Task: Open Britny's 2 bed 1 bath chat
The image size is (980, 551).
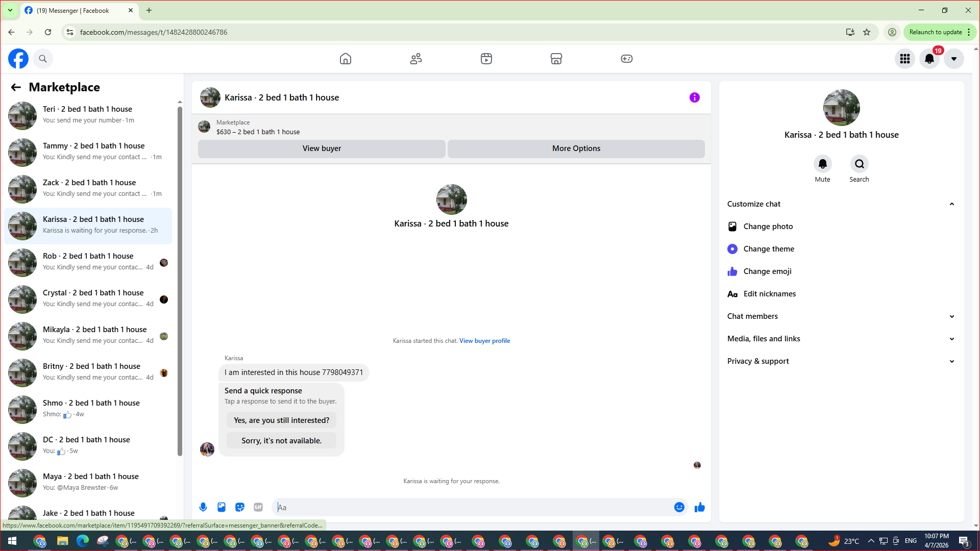Action: (x=88, y=372)
